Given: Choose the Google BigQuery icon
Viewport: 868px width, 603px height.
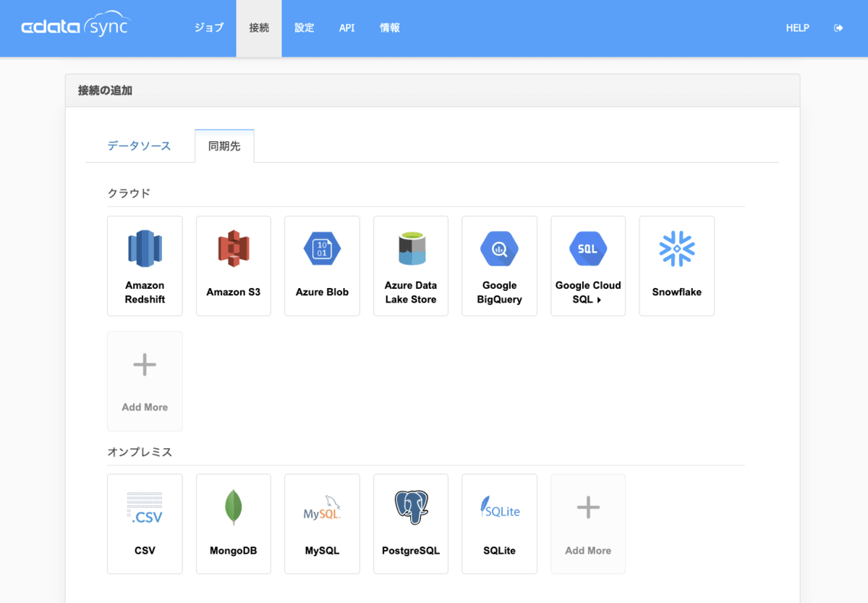Looking at the screenshot, I should pos(499,249).
